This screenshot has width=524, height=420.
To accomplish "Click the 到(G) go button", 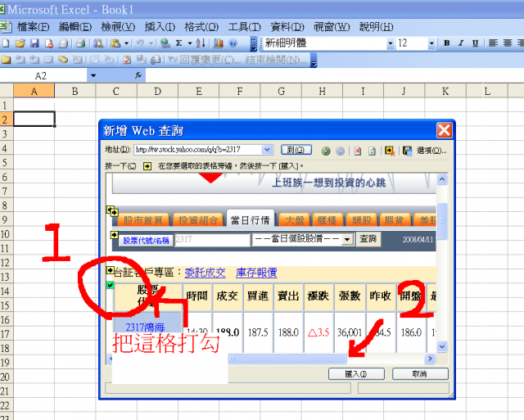I will click(x=296, y=150).
